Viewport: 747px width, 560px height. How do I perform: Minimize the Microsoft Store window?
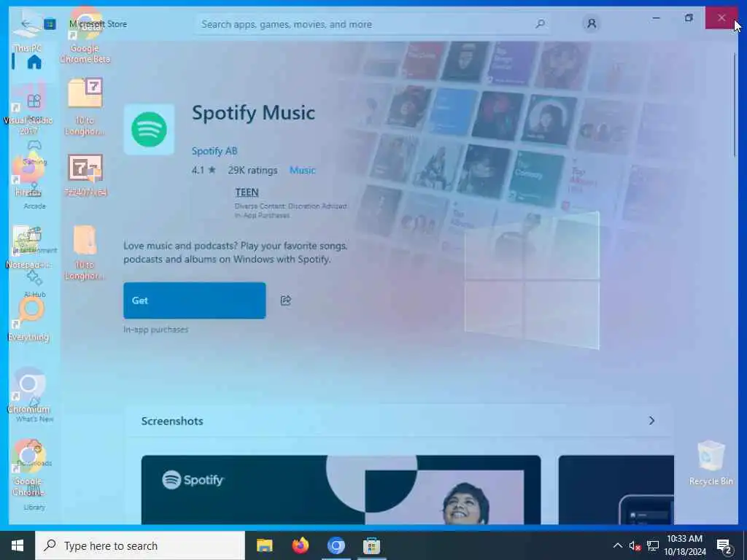(x=656, y=18)
